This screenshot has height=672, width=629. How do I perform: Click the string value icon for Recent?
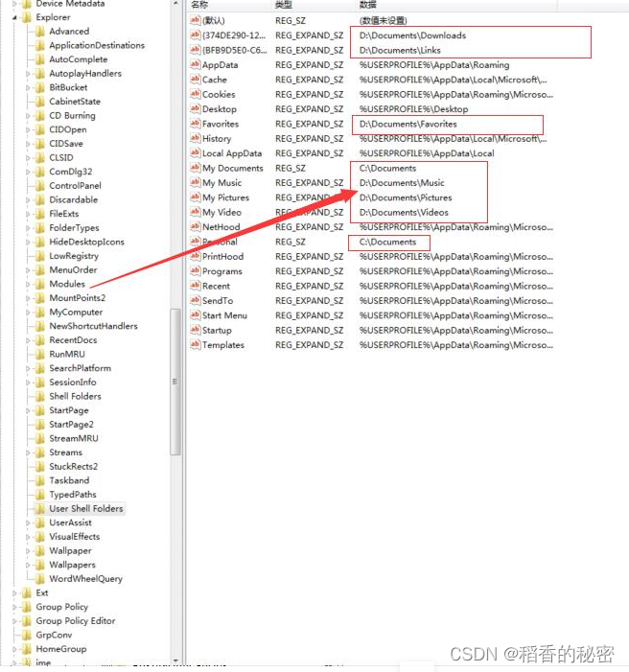point(195,286)
